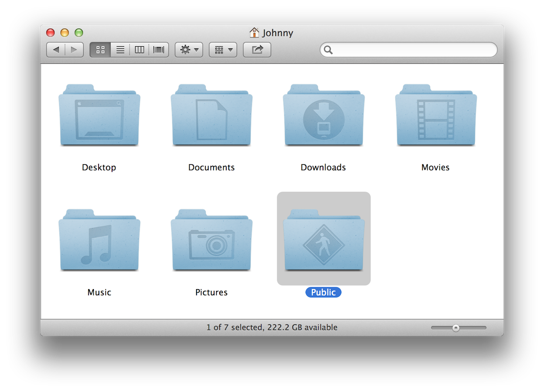Zoom the window with green button

(x=78, y=33)
